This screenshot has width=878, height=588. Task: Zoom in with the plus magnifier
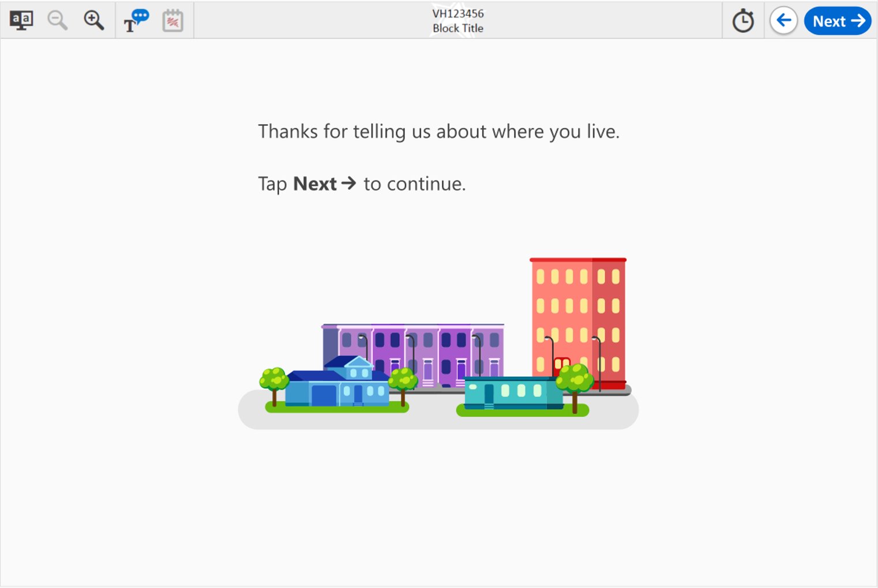93,21
